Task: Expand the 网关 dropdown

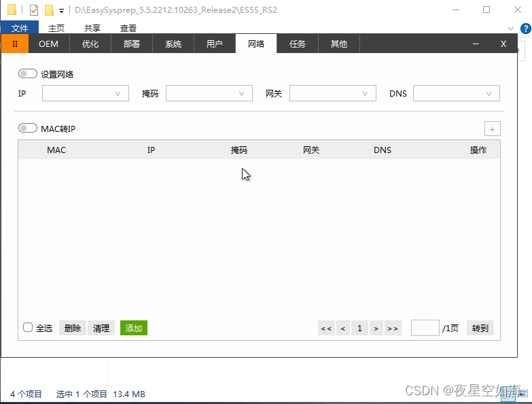Action: tap(333, 93)
